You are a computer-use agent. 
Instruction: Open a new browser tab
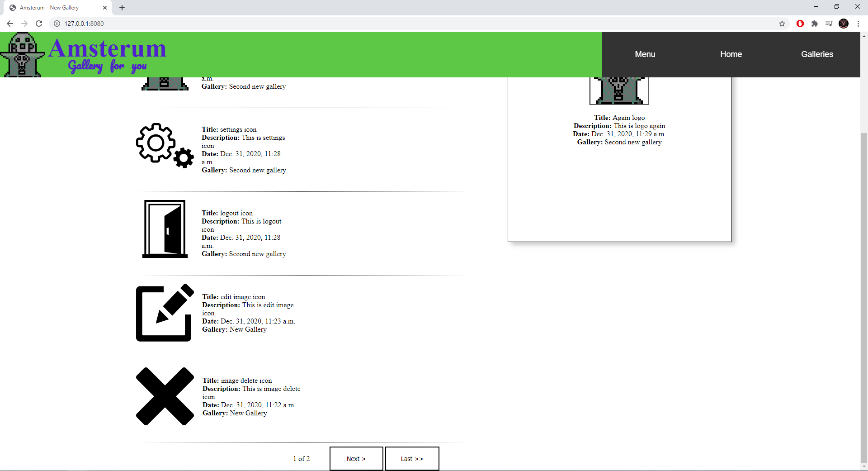click(122, 8)
